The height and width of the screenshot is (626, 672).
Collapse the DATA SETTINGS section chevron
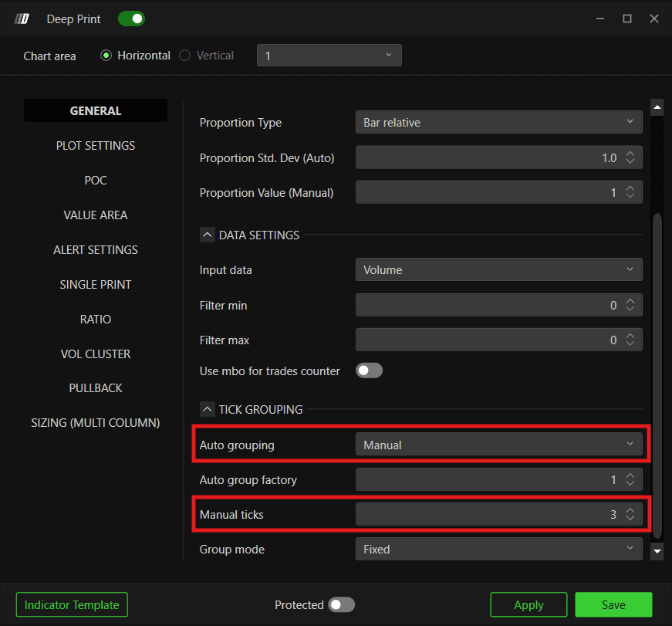coord(207,235)
